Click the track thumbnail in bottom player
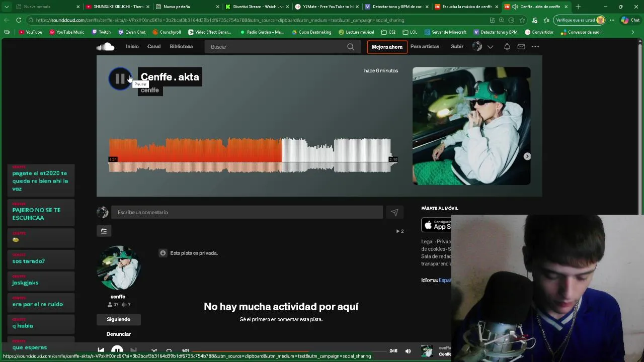644x362 pixels. pos(427,351)
